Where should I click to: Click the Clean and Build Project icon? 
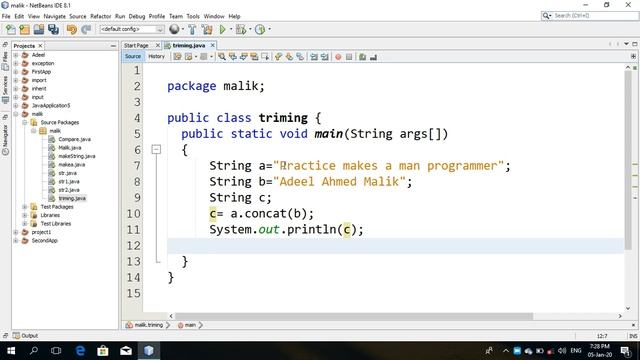207,29
